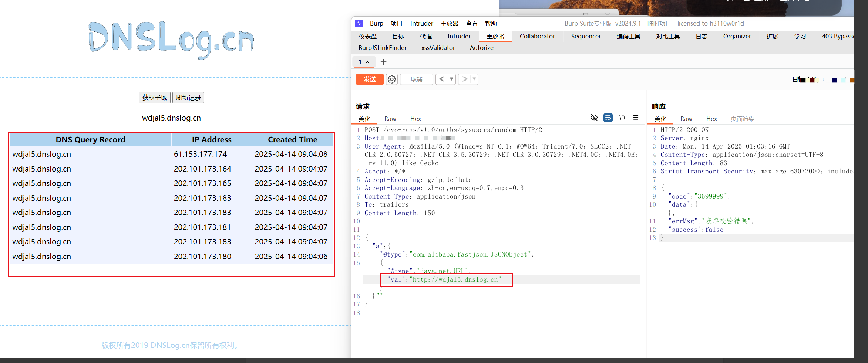
Task: Go forward with the right arrow icon
Action: pos(465,79)
